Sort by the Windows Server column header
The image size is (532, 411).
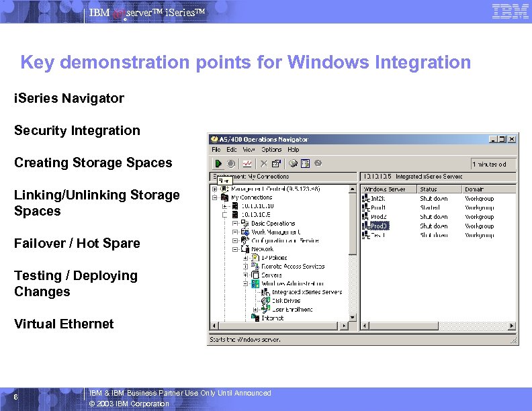pos(388,189)
